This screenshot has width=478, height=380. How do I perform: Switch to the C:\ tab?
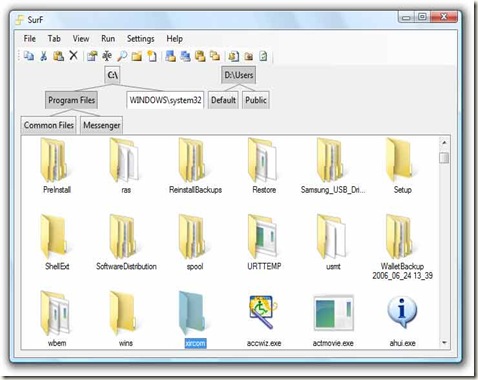point(112,75)
